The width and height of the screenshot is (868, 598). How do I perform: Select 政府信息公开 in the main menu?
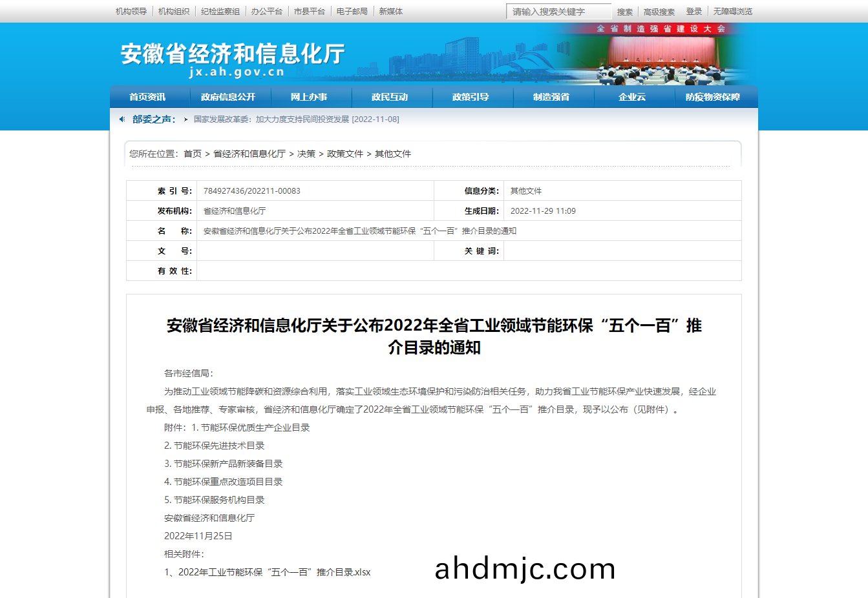tap(228, 97)
